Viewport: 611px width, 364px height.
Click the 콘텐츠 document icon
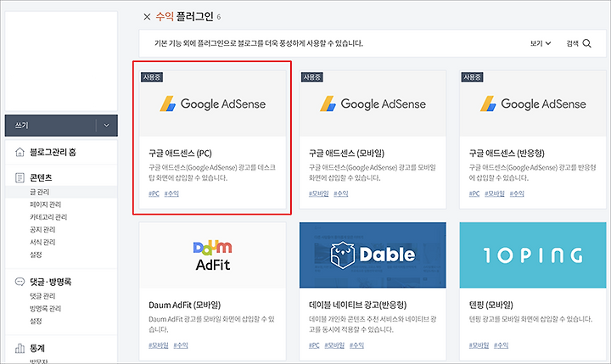click(20, 177)
